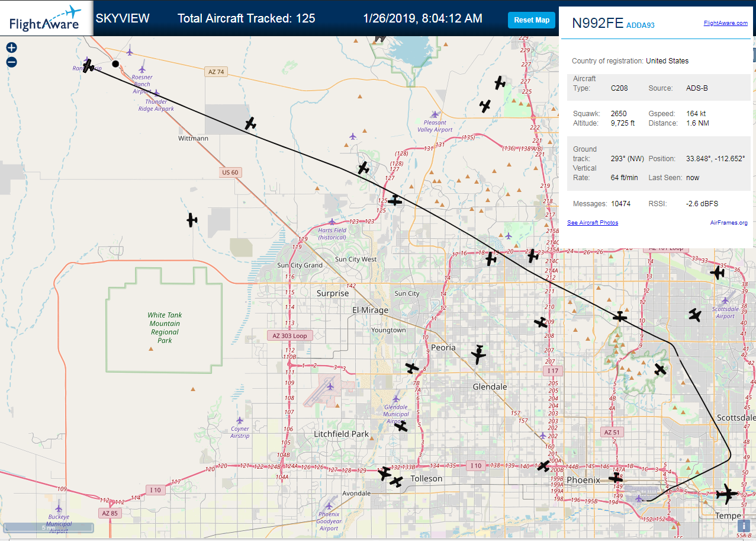Select the tracked aircraft at the track's northwest end
Viewport: 756px width, 541px height.
pyautogui.click(x=88, y=66)
